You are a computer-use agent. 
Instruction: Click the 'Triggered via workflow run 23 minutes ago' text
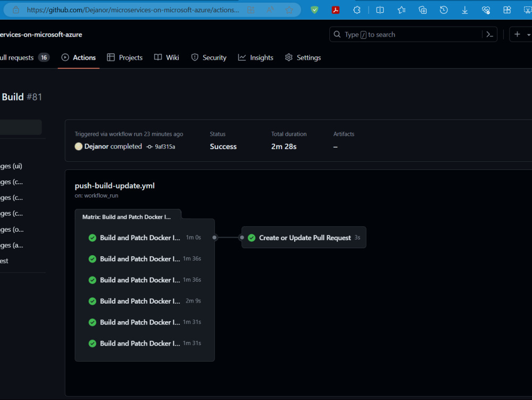point(129,134)
